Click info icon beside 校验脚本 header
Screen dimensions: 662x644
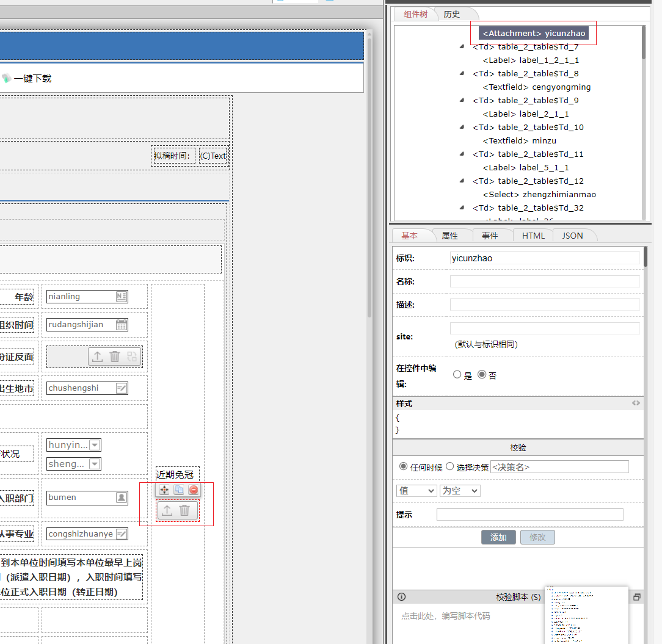pyautogui.click(x=401, y=597)
